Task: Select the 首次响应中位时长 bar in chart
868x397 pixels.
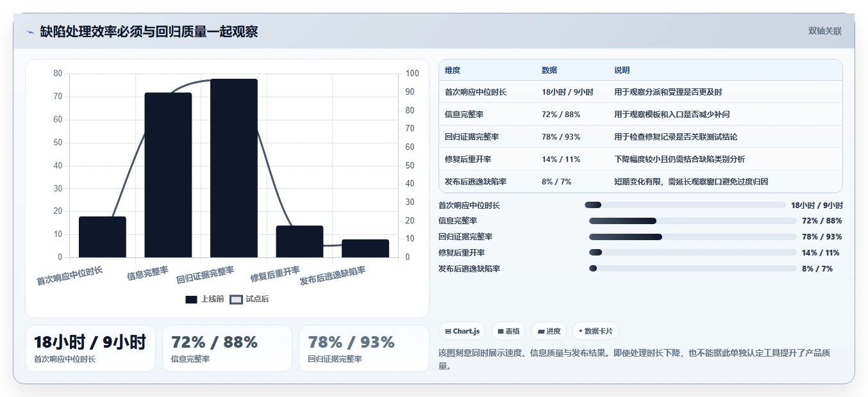Action: click(x=103, y=237)
